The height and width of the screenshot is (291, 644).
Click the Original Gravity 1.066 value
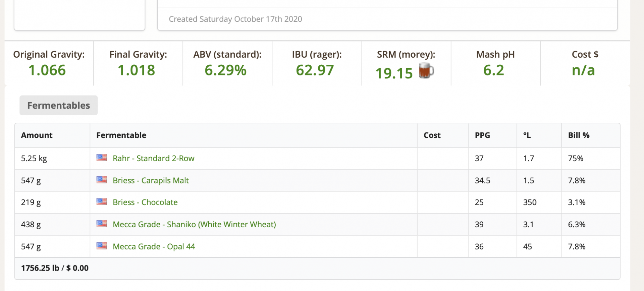47,70
